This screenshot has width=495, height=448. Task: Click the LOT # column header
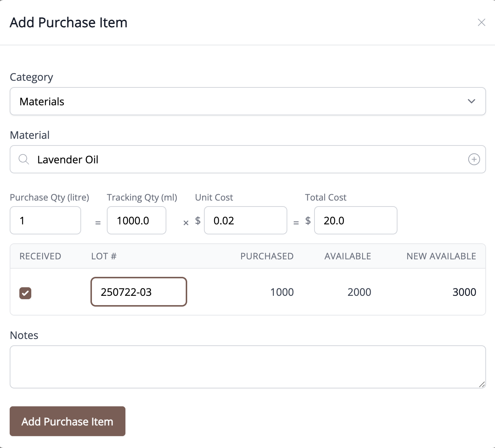coord(104,256)
